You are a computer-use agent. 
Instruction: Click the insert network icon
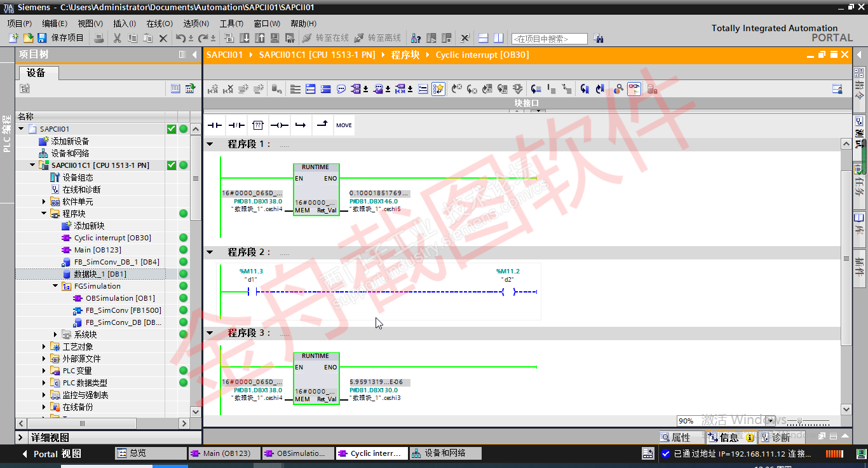(213, 89)
